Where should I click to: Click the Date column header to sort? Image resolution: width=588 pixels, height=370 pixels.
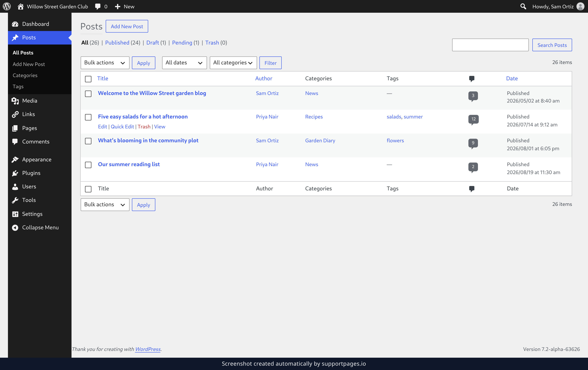(512, 78)
